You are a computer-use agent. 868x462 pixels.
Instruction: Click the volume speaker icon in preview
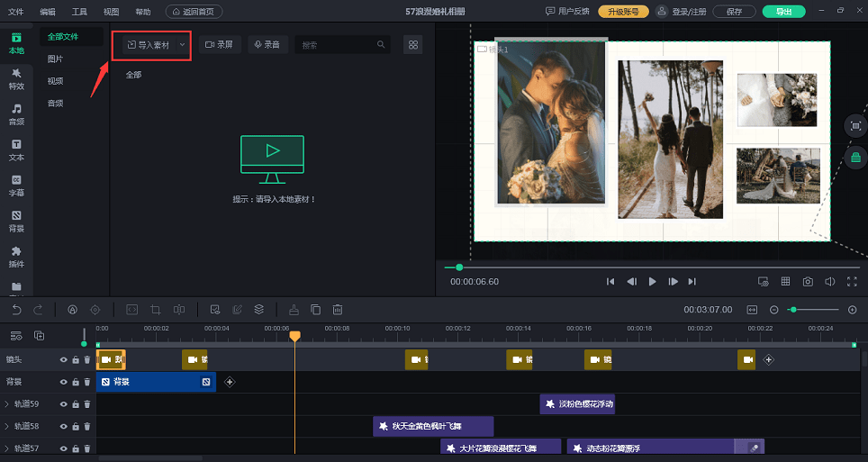pos(830,281)
